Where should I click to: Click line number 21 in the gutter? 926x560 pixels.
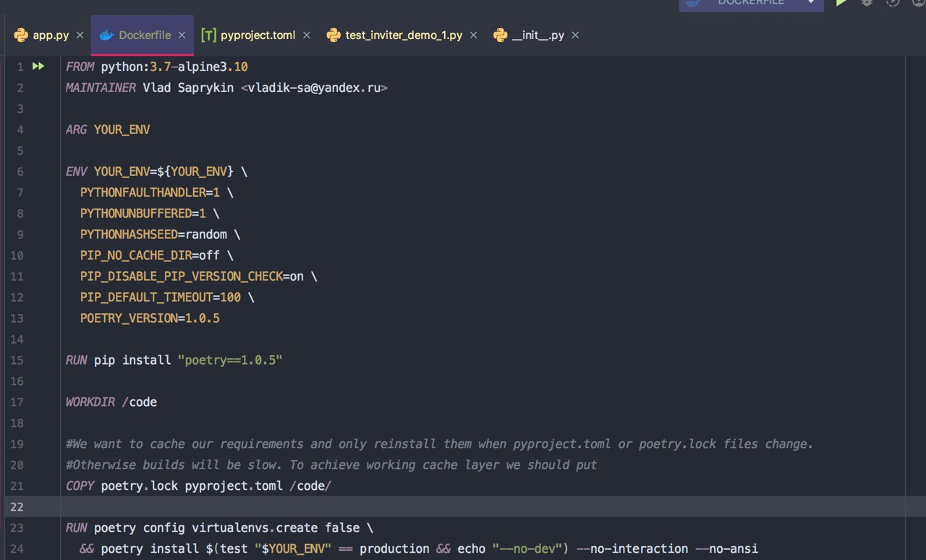[x=17, y=485]
